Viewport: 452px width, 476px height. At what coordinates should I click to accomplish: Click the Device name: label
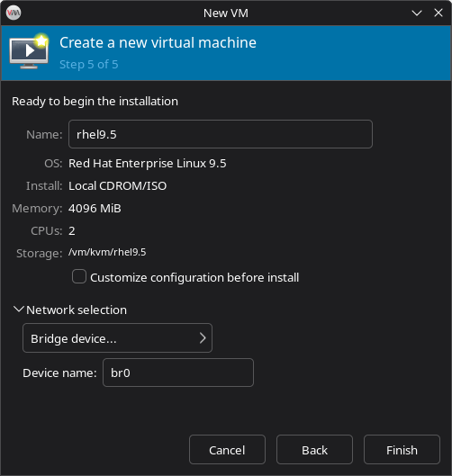pyautogui.click(x=59, y=373)
